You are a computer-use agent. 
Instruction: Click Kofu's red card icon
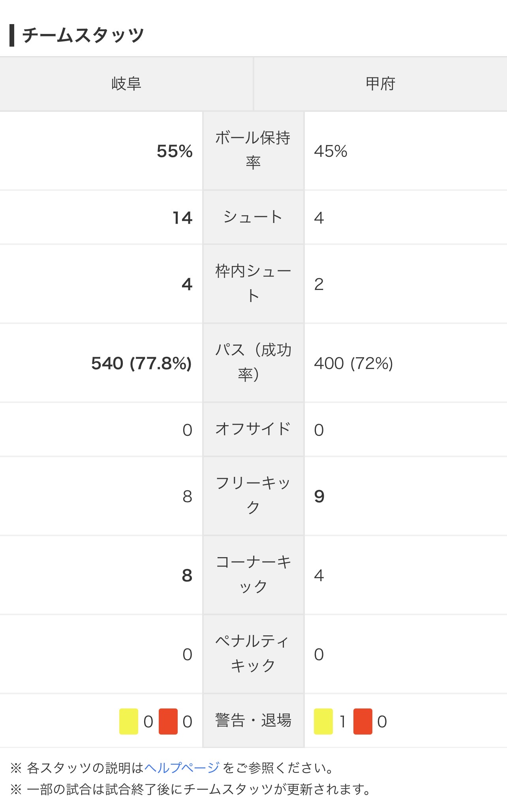click(x=363, y=722)
